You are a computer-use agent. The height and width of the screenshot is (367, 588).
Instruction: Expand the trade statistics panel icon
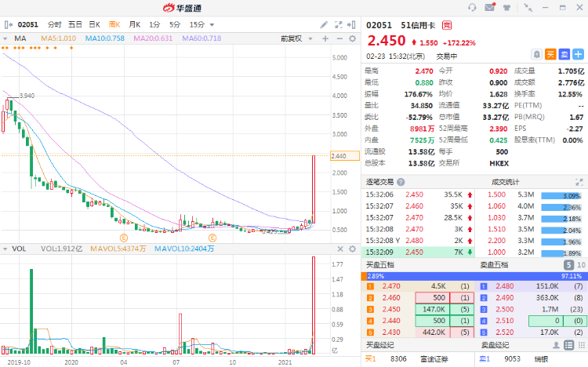coord(579,183)
